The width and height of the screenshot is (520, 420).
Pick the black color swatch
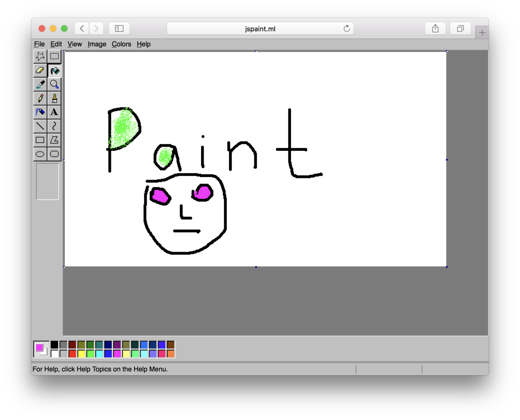point(54,343)
